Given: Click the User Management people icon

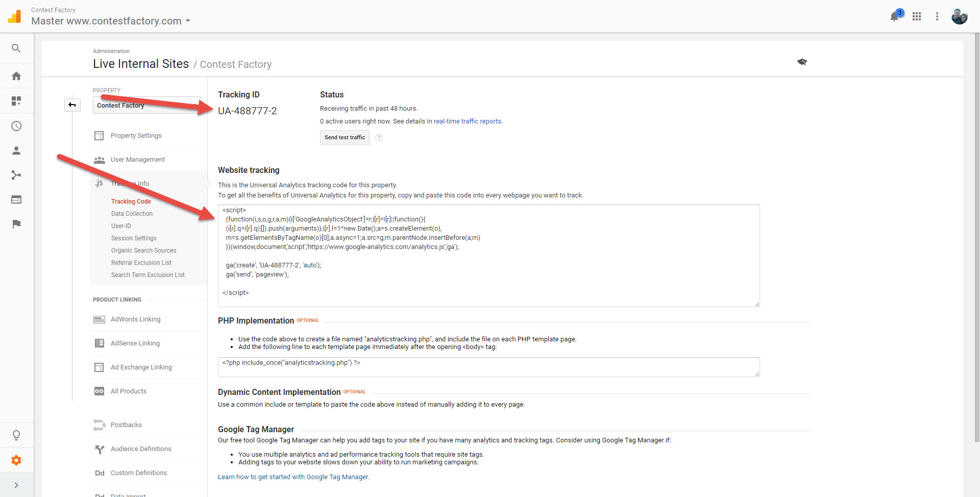Looking at the screenshot, I should 99,160.
